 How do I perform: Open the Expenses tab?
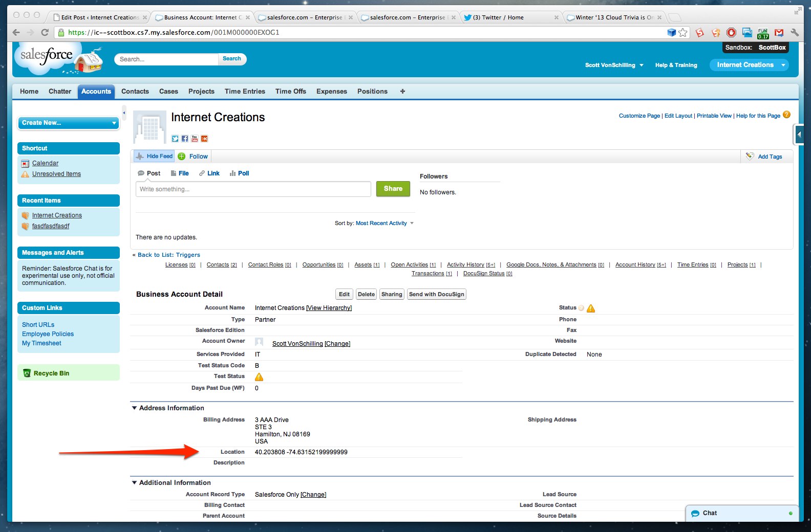[x=332, y=91]
